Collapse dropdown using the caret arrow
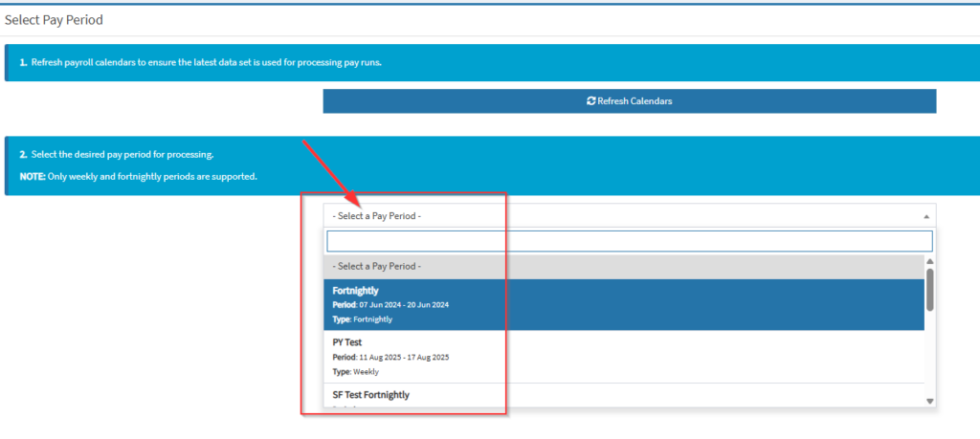This screenshot has height=439, width=980. (925, 216)
